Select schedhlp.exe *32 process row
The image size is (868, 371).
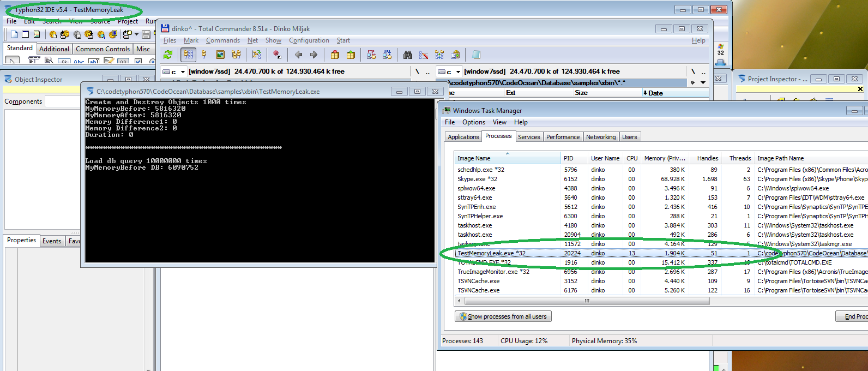(x=661, y=170)
